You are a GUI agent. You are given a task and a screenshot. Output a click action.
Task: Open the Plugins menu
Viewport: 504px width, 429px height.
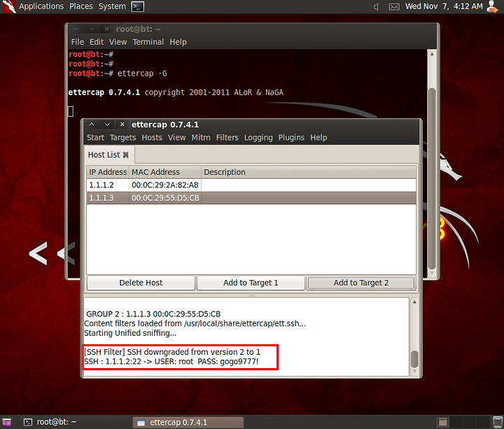pyautogui.click(x=291, y=138)
